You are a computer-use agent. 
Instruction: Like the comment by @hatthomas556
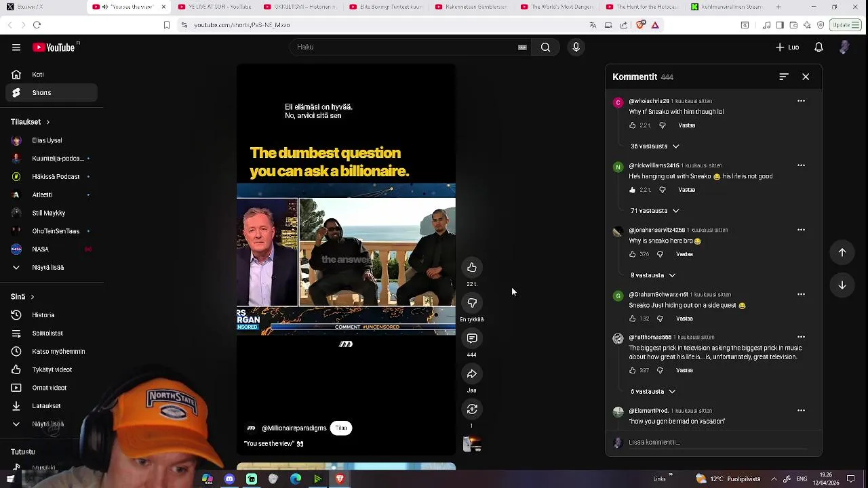633,371
